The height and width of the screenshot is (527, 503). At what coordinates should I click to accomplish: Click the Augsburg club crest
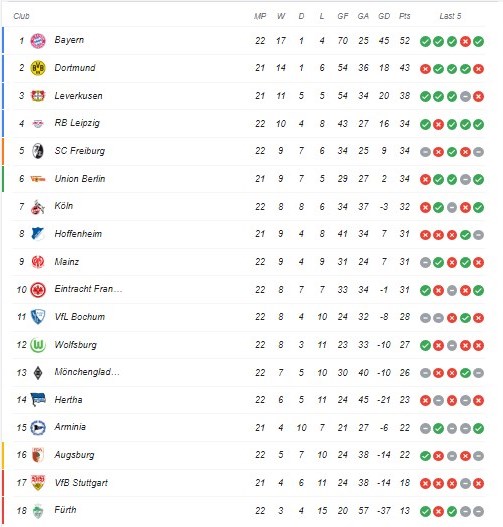38,455
